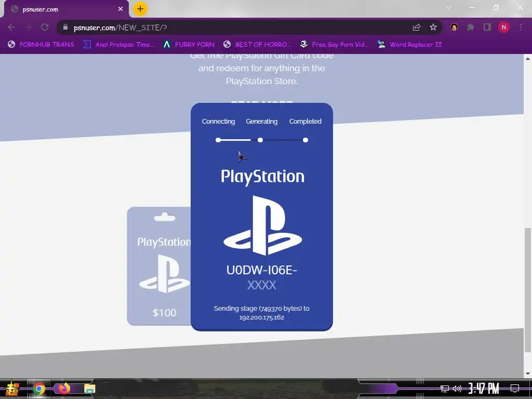The image size is (532, 399).
Task: Open the profile avatar labeled N
Action: [504, 27]
